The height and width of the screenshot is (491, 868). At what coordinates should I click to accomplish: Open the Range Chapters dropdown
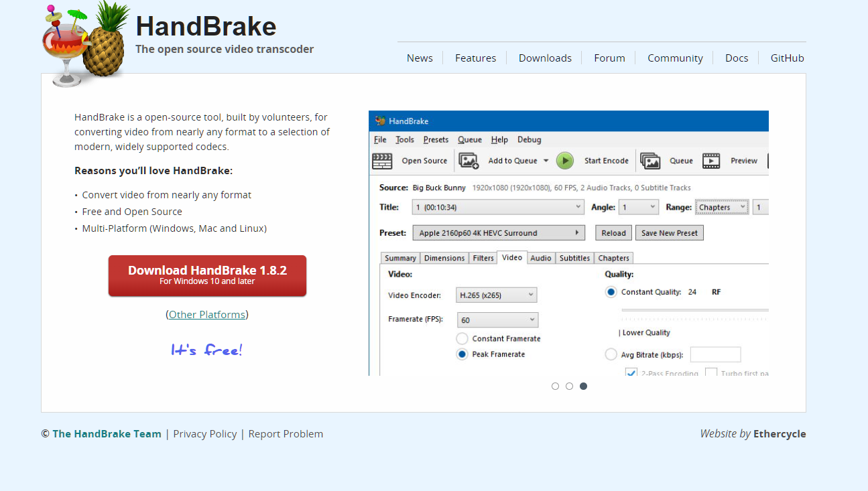pos(722,208)
